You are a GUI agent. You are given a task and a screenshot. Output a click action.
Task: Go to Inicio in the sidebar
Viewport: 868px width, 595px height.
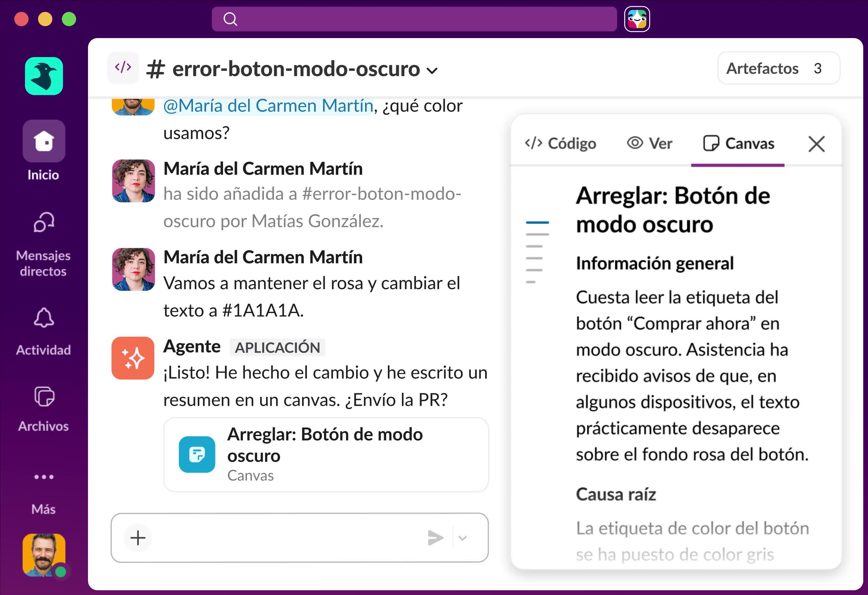click(44, 151)
